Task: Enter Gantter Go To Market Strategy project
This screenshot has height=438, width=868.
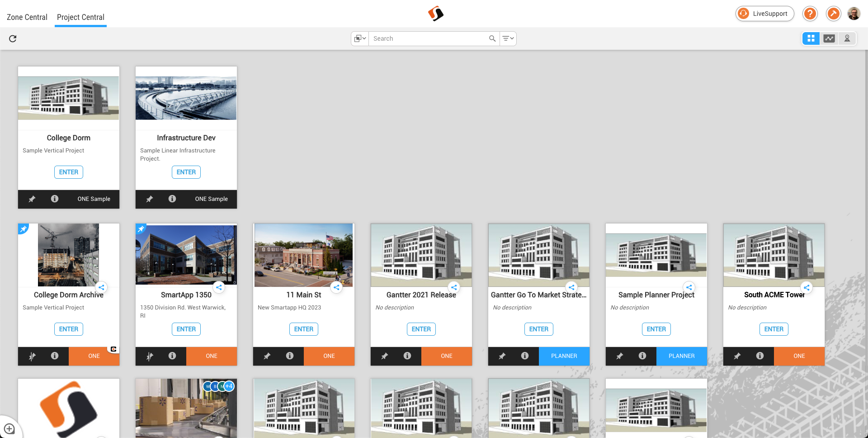Action: [x=539, y=329]
